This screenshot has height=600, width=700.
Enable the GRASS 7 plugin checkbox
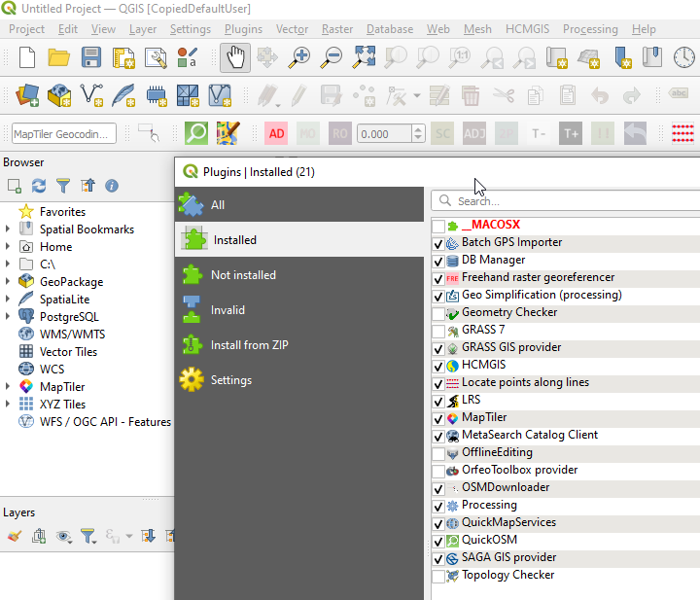click(x=438, y=331)
